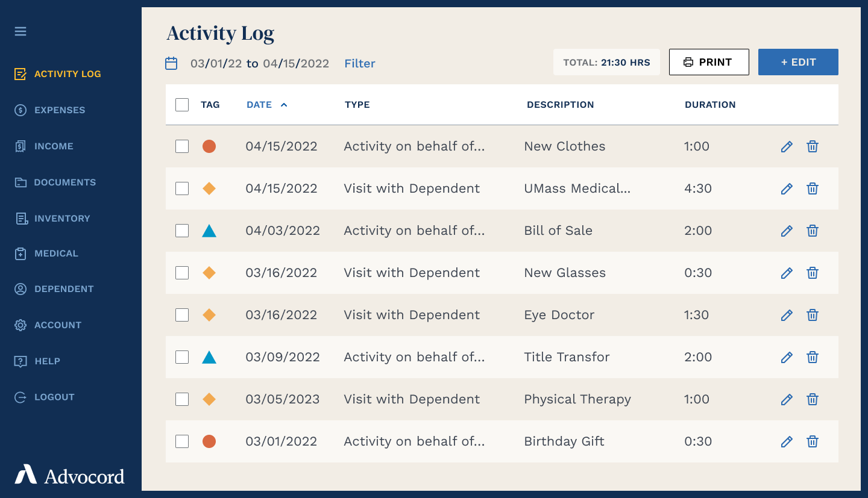Click the calendar icon beside date range
The height and width of the screenshot is (498, 868).
(171, 63)
